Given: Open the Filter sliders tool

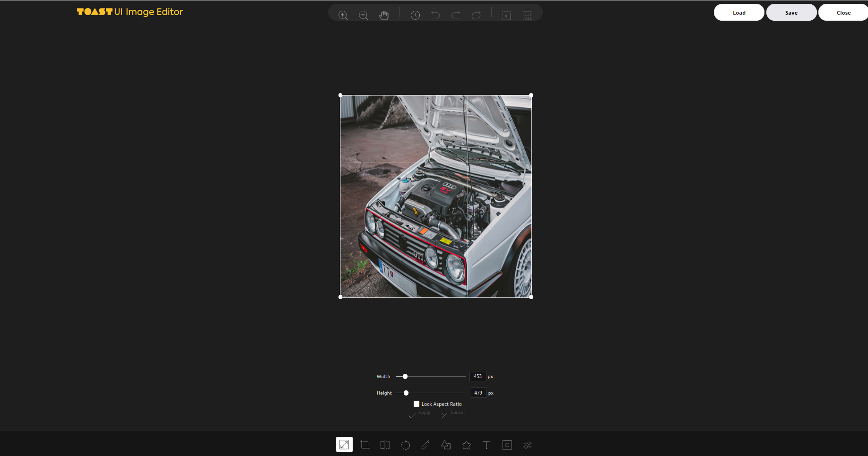Looking at the screenshot, I should pyautogui.click(x=527, y=445).
